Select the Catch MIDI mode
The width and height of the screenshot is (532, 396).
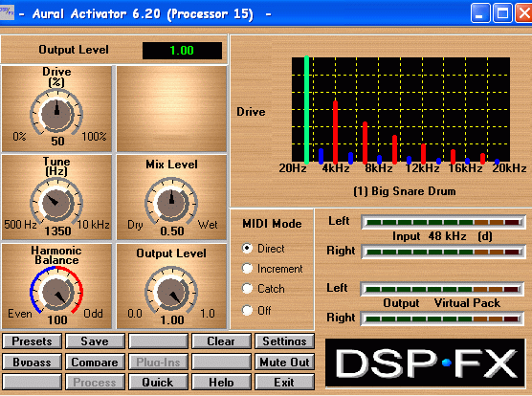(x=247, y=289)
